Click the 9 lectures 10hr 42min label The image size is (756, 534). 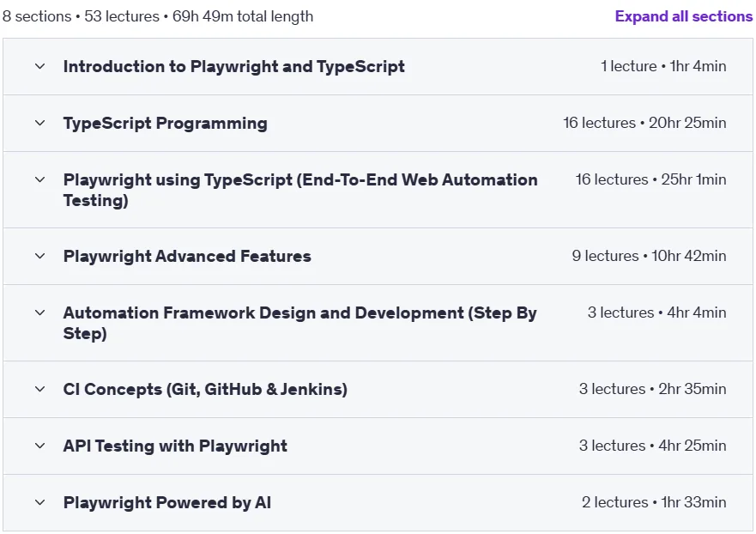click(649, 256)
